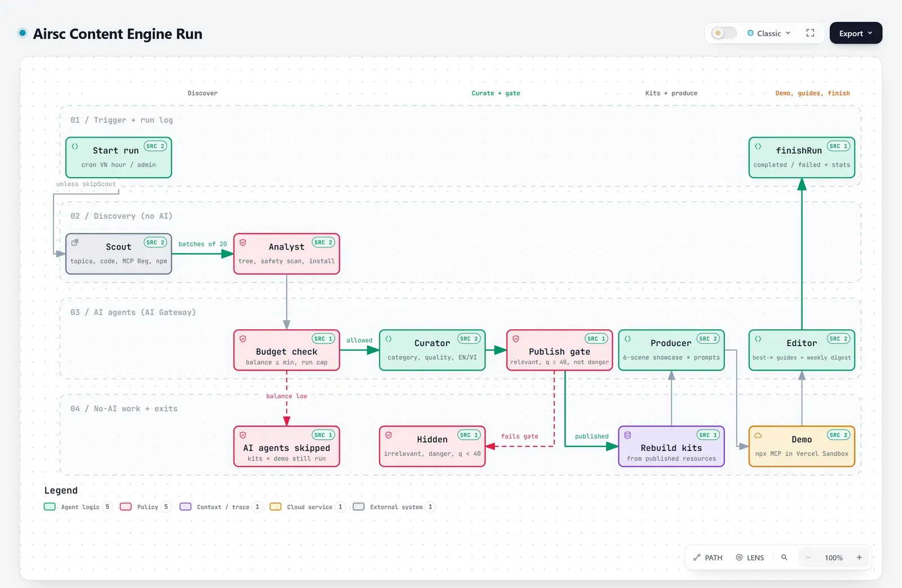The image size is (902, 588).
Task: Select the '01 / Trigger + run log' lane label
Action: 122,120
